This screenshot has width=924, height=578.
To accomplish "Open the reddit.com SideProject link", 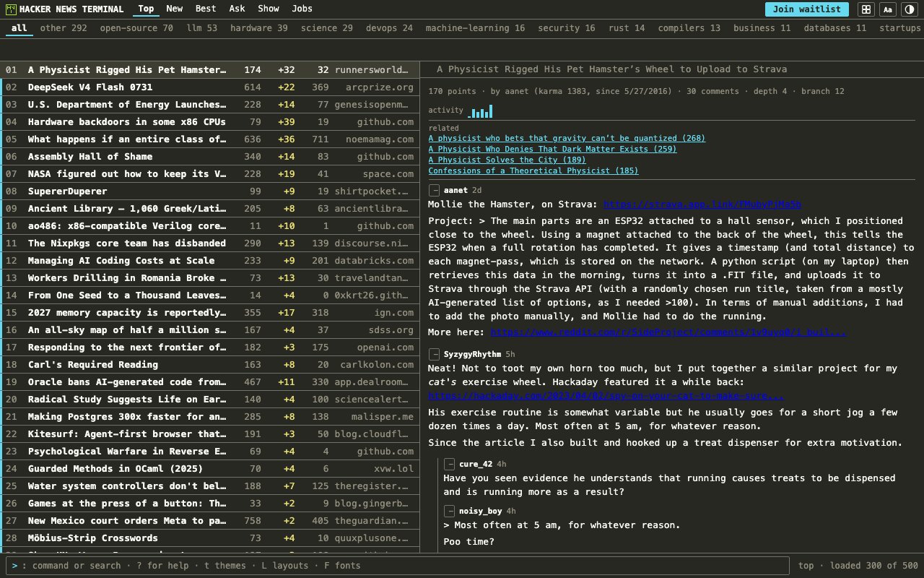I will coord(668,332).
